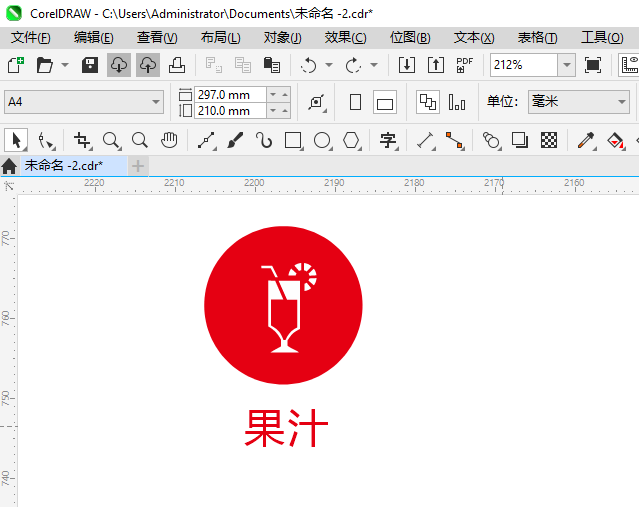Viewport: 639px width, 507px height.
Task: Select the Connector tool
Action: [455, 141]
